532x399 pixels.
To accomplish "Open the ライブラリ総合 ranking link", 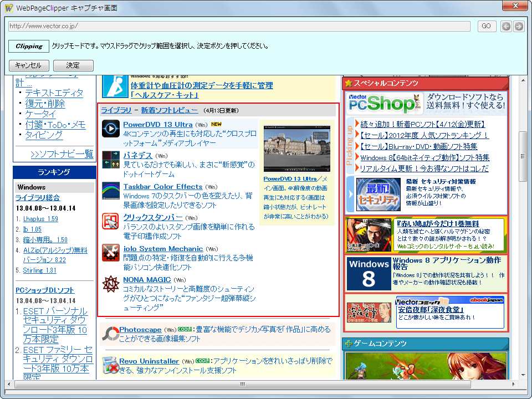I will pos(38,197).
